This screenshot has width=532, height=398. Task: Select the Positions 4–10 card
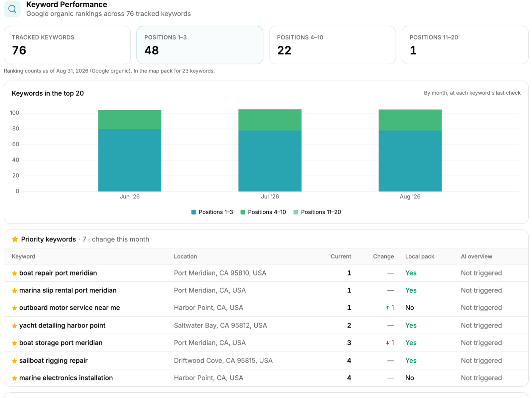coord(332,45)
